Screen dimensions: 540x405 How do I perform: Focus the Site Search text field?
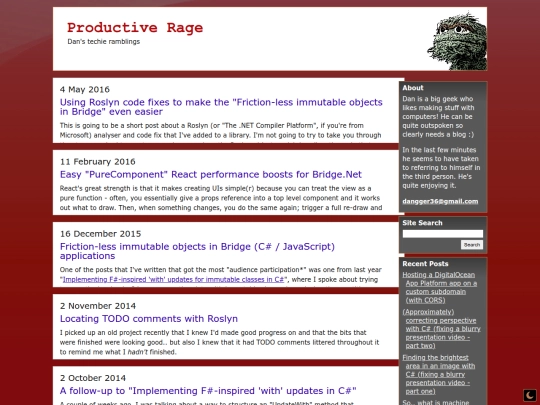coord(443,234)
